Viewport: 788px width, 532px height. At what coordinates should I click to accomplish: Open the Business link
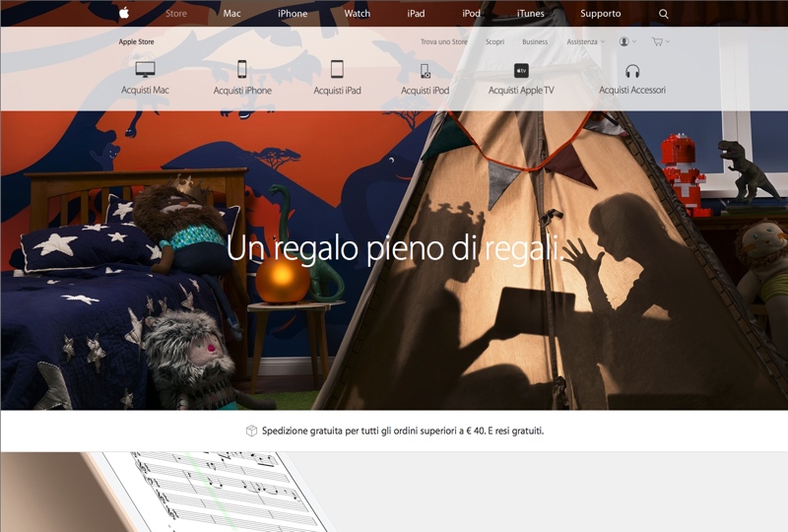click(535, 41)
